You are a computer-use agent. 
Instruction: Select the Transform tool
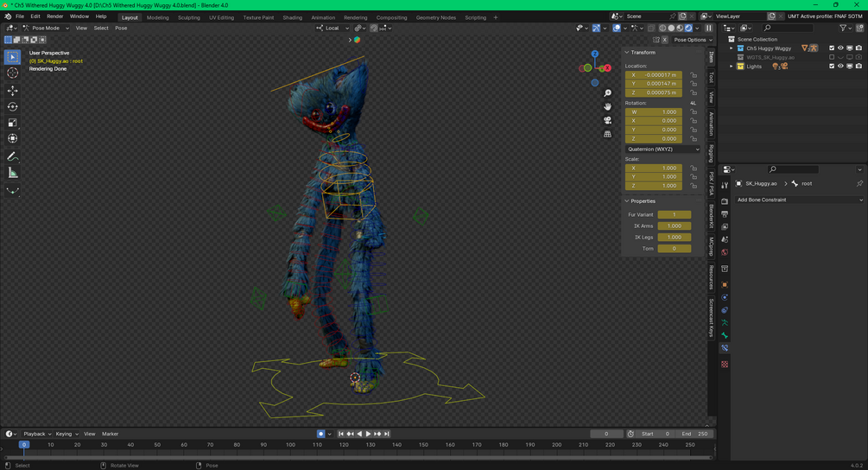[x=13, y=138]
